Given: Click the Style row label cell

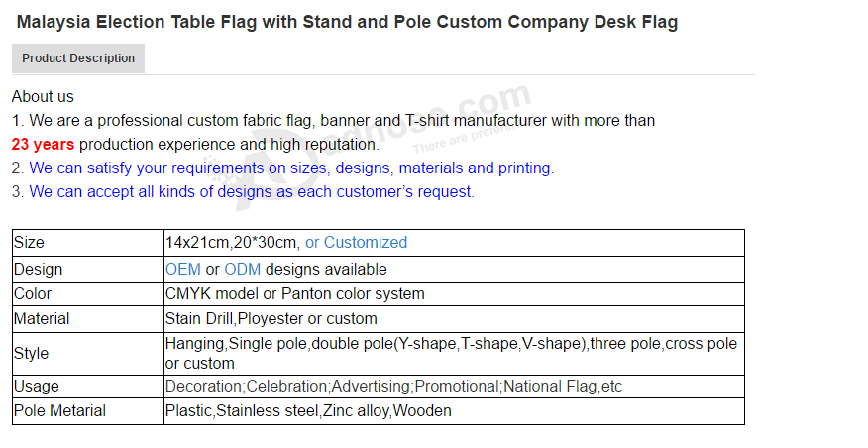Looking at the screenshot, I should coord(88,353).
